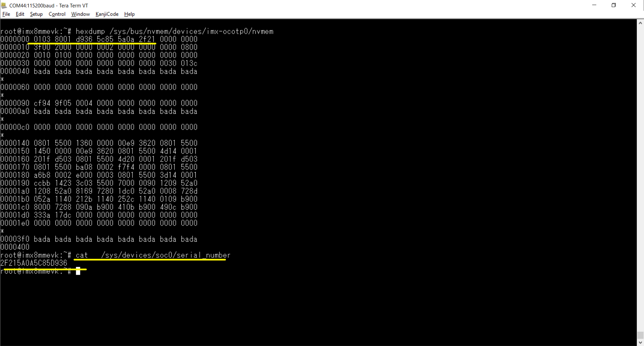Click the scrollbar up arrow
The width and height of the screenshot is (644, 346).
(x=641, y=23)
